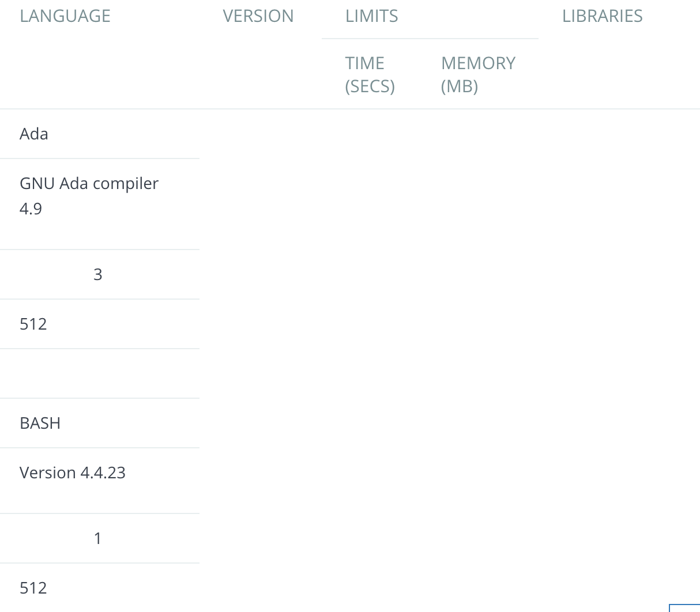700x612 pixels.
Task: Click the memory limit 512 for BASH
Action: point(33,588)
